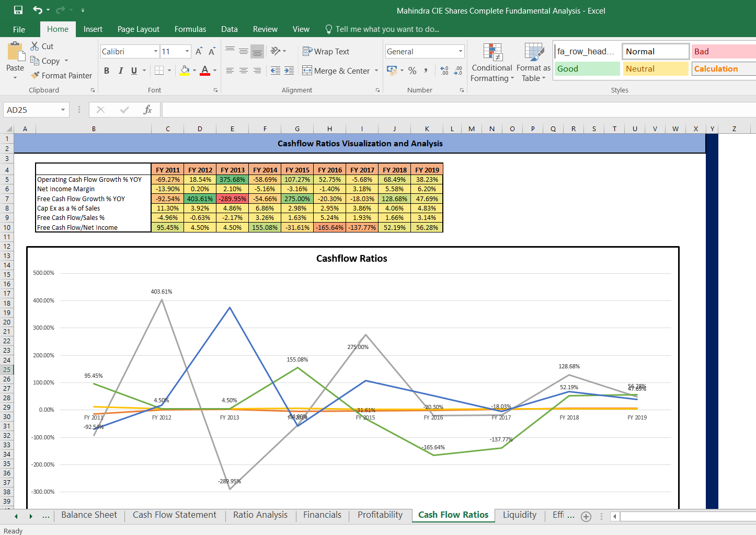Align text left

230,71
